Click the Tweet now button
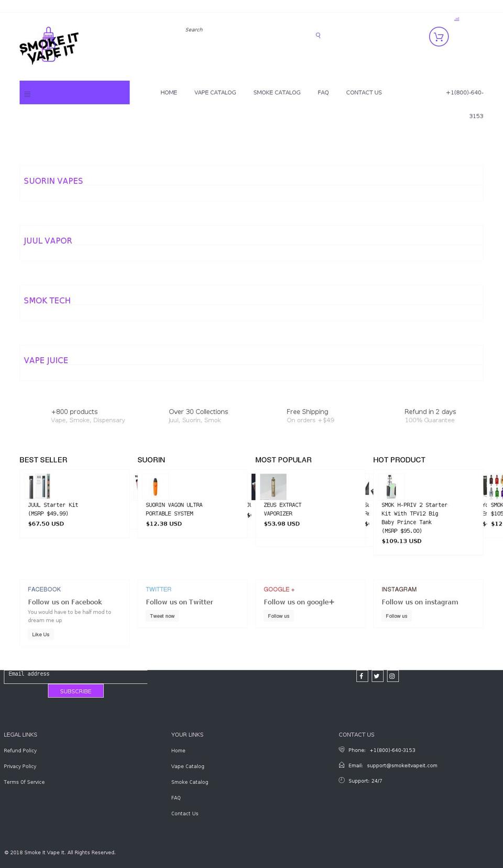 (x=162, y=616)
